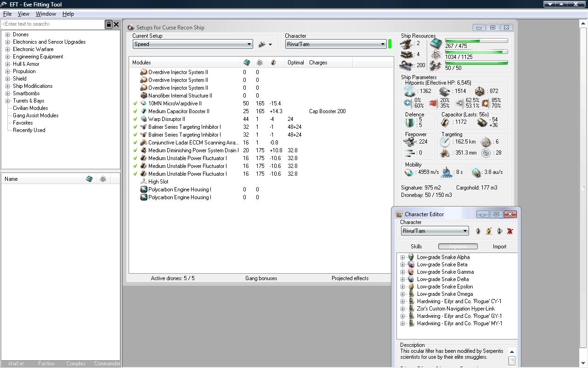Click the capacitor capacity icon showing 1172

[445, 122]
